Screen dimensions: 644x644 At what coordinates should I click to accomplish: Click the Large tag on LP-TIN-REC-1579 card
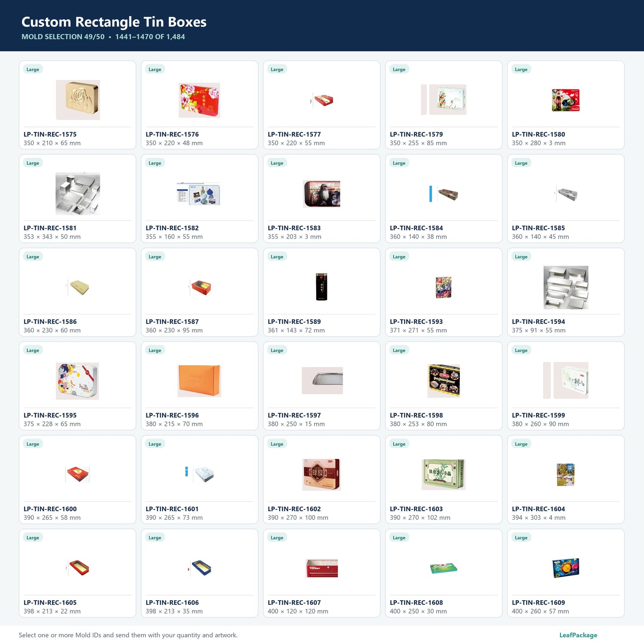tap(399, 69)
